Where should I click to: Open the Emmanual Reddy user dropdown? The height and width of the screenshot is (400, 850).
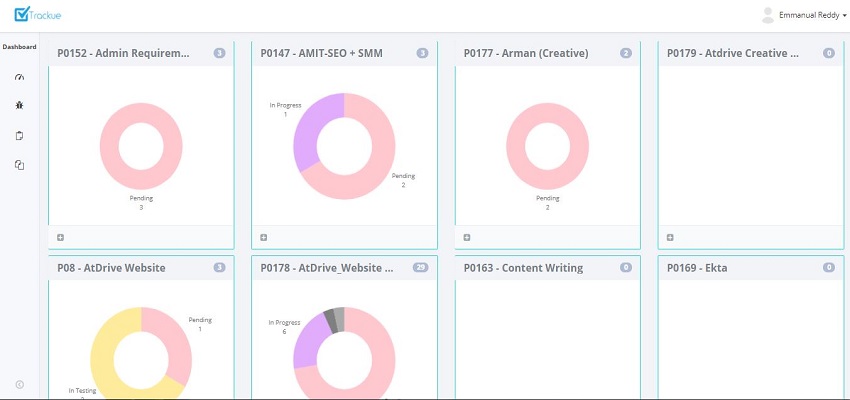pos(813,16)
